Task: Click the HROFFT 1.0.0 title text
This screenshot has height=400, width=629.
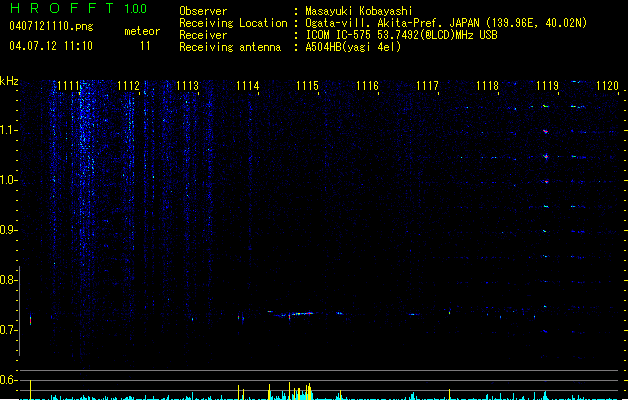Action: click(x=78, y=8)
